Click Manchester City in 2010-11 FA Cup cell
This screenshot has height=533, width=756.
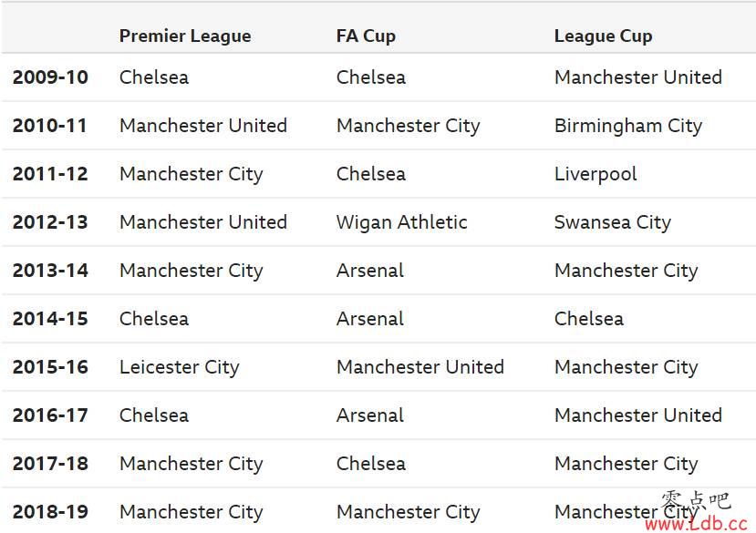[408, 127]
